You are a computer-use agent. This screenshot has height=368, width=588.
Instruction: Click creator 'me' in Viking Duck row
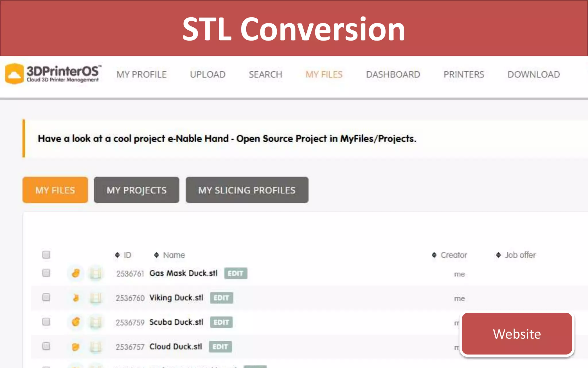coord(459,299)
